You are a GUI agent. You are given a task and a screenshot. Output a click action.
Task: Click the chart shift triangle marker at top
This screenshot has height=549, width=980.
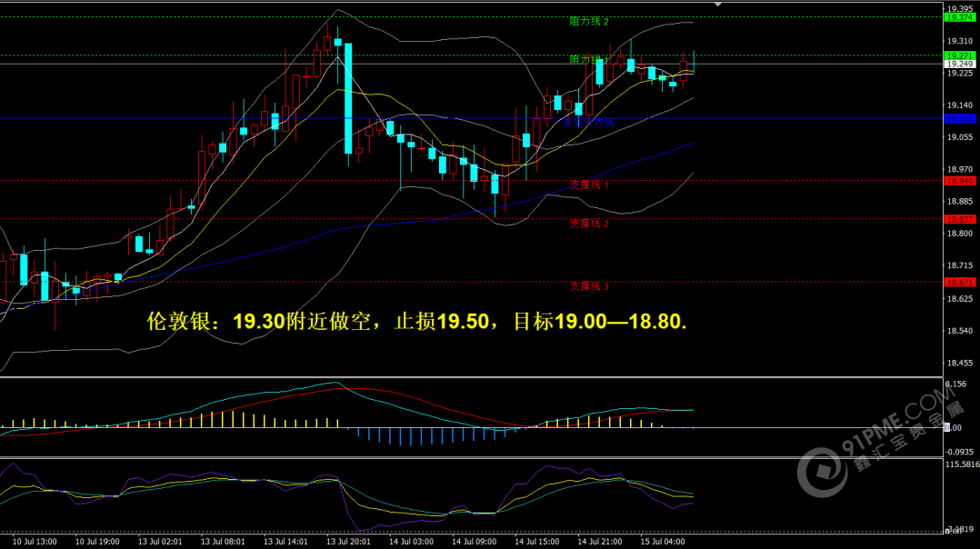718,5
